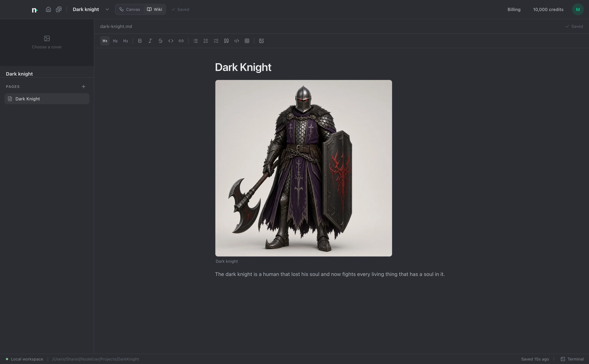This screenshot has height=364, width=589.
Task: Add a new page with the plus icon
Action: 83,86
